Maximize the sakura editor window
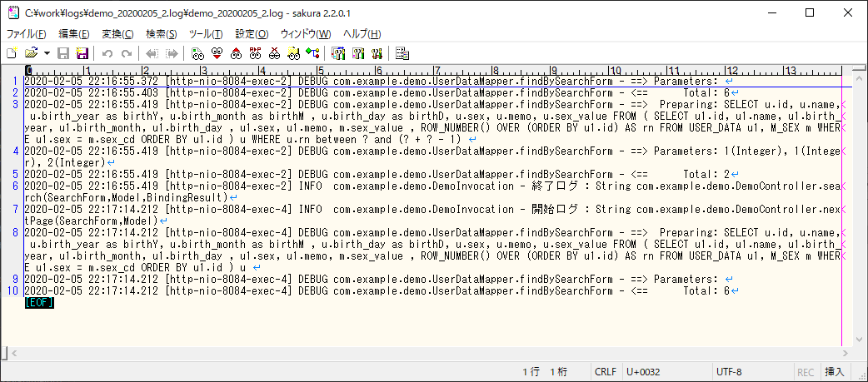 [810, 12]
